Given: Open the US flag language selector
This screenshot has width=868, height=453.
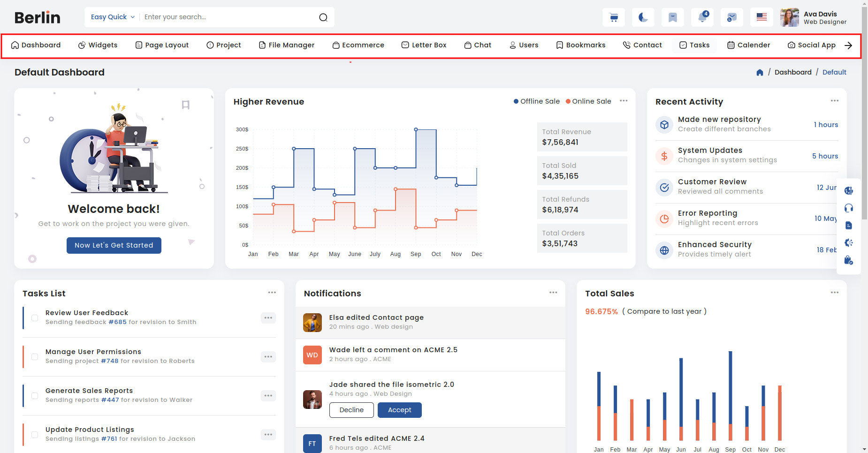Looking at the screenshot, I should pyautogui.click(x=761, y=17).
